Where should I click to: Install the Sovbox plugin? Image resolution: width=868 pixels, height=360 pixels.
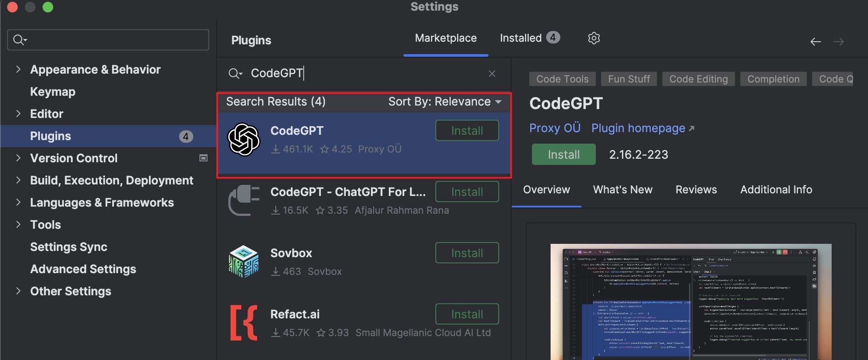pos(467,253)
